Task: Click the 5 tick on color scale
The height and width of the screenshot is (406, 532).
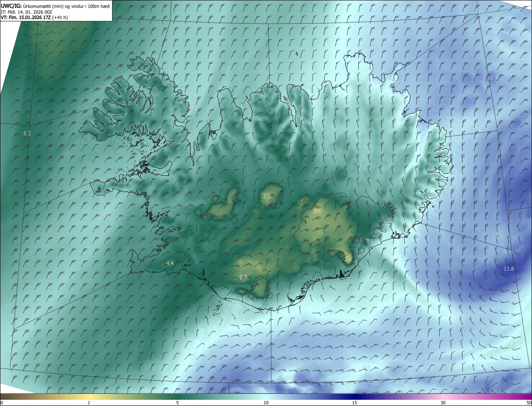Action: point(177,403)
